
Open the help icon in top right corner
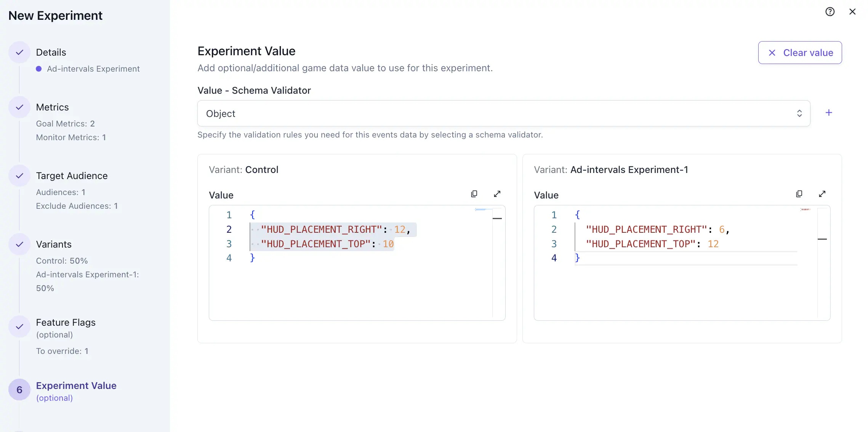830,11
